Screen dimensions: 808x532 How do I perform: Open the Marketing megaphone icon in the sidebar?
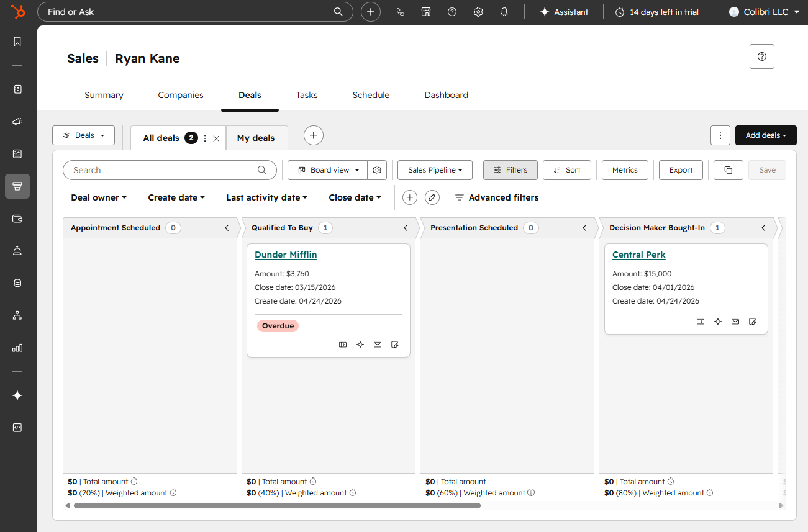(17, 121)
